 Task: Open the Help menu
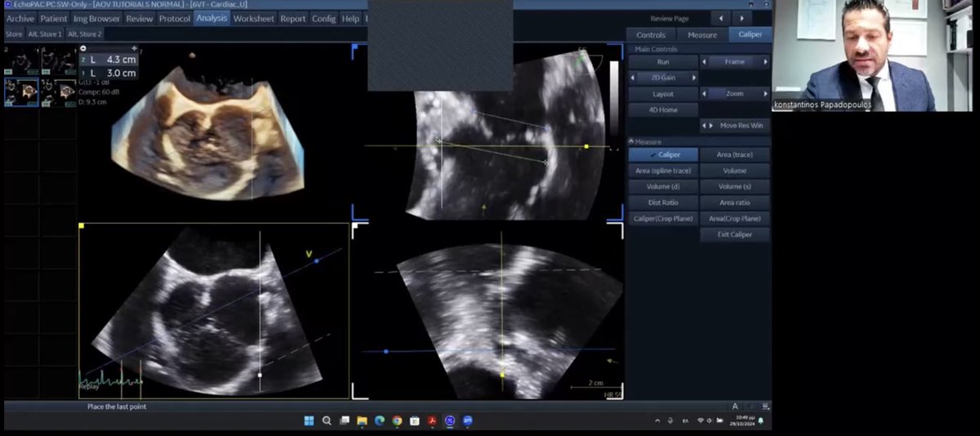[350, 18]
